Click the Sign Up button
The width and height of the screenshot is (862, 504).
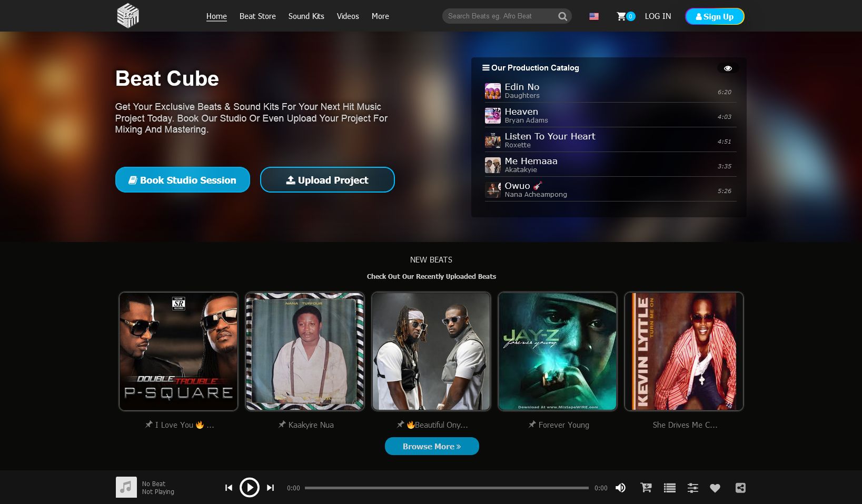click(715, 16)
